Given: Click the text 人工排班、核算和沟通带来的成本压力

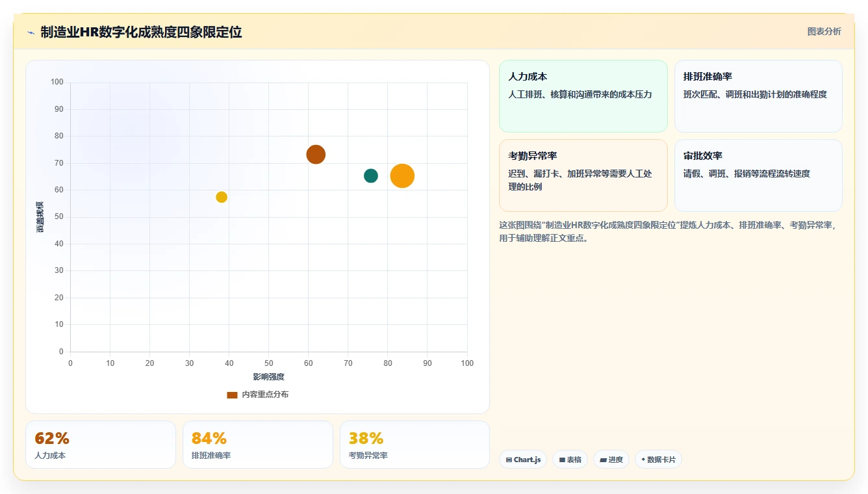Looking at the screenshot, I should tap(580, 94).
